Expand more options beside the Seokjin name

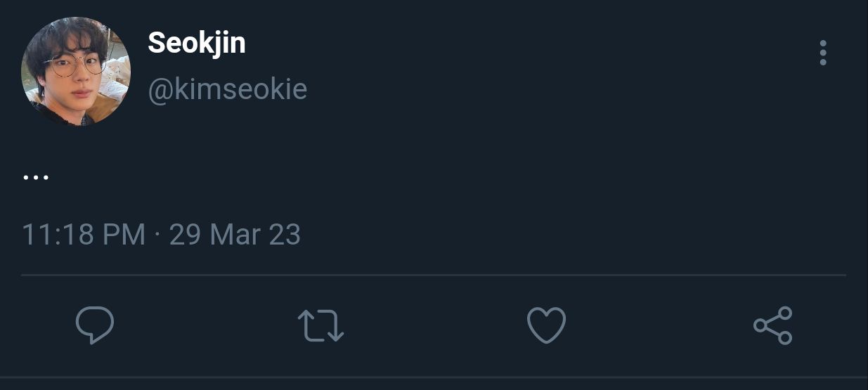(823, 53)
